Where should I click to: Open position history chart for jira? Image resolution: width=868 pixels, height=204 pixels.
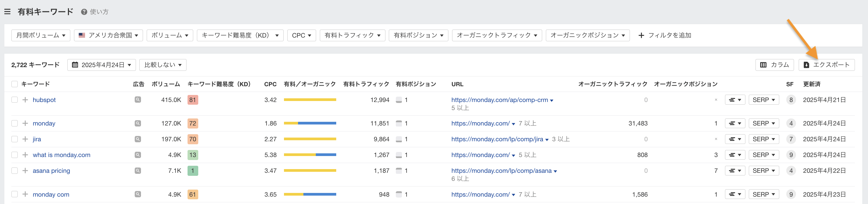pyautogui.click(x=735, y=139)
